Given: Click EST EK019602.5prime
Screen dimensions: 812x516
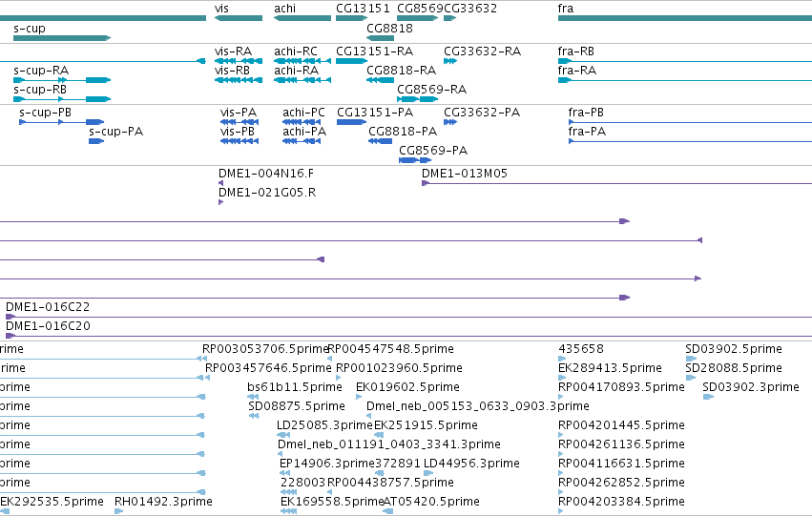Looking at the screenshot, I should (407, 387).
